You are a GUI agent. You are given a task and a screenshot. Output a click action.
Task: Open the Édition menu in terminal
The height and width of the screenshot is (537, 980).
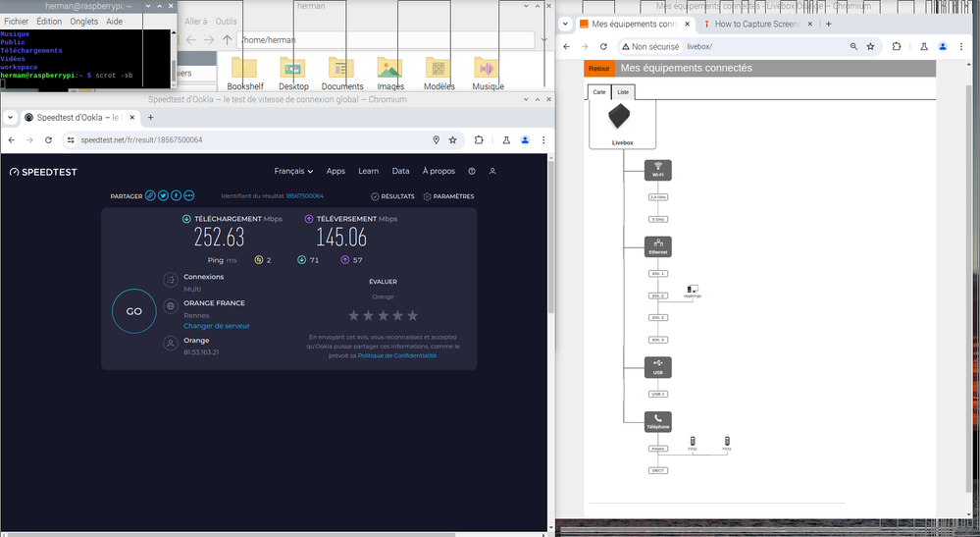click(49, 21)
